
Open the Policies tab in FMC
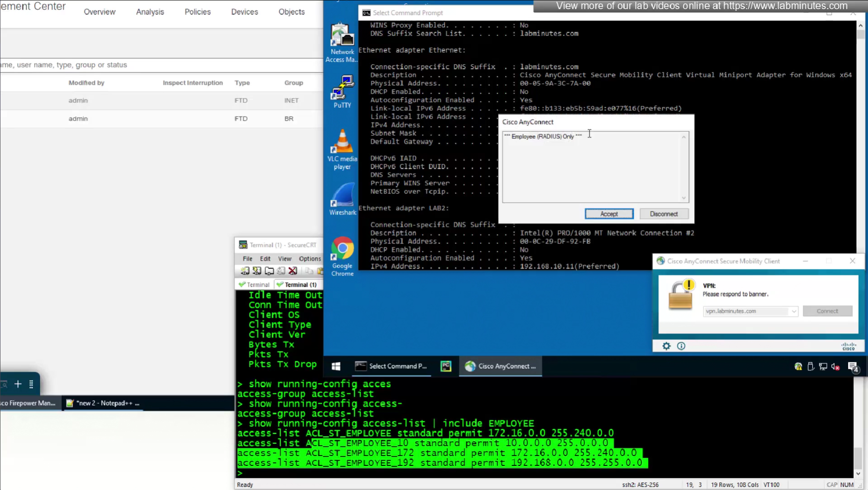point(197,12)
